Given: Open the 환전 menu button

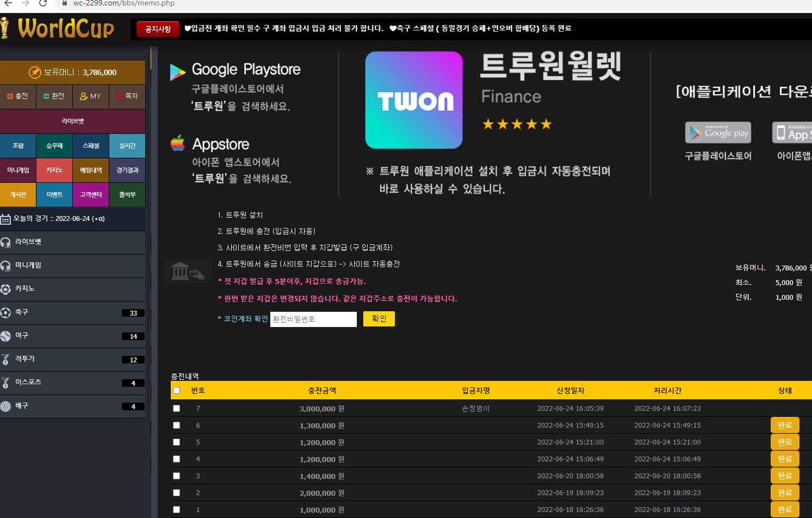Looking at the screenshot, I should (54, 96).
